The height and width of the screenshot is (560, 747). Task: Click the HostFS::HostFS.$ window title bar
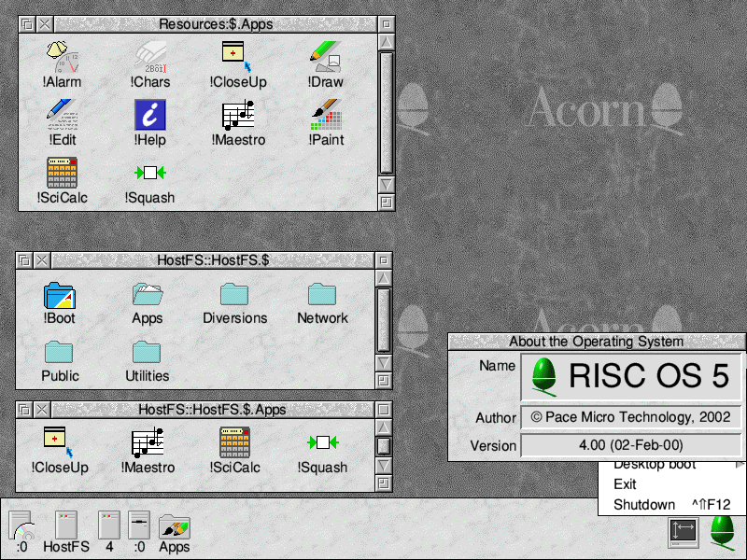coord(213,260)
